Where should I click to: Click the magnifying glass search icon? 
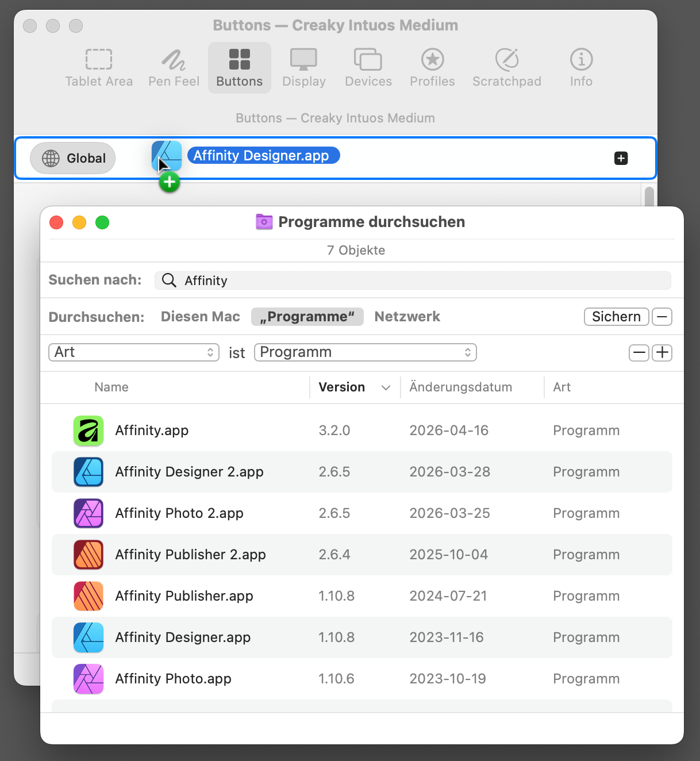point(169,280)
